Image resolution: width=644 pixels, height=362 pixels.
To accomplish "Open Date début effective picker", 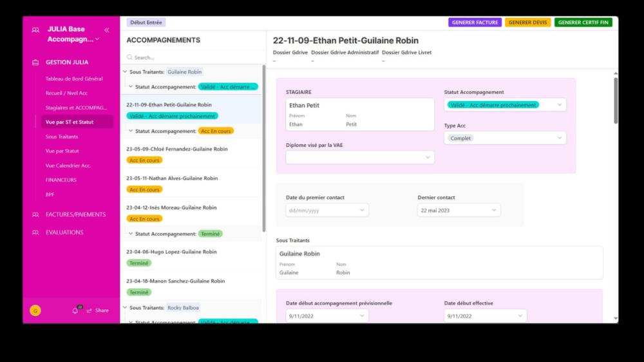I will coord(485,316).
